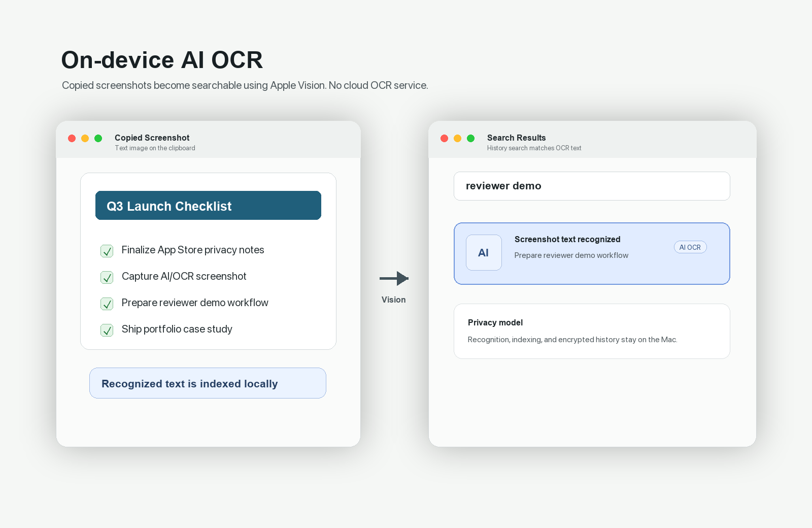The image size is (812, 528).
Task: Select the 'Screenshot text recognized' result title
Action: coord(567,239)
